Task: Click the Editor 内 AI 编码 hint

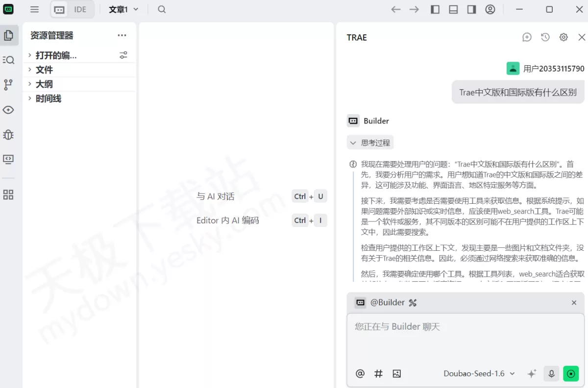Action: coord(228,220)
